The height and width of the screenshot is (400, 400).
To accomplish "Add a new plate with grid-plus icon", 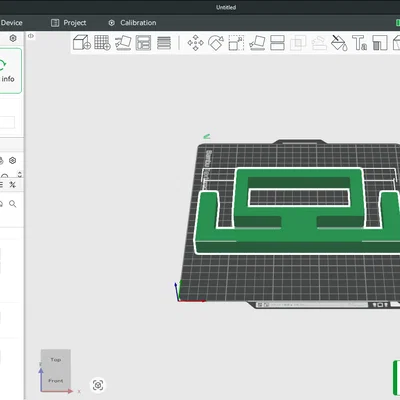I will pyautogui.click(x=102, y=43).
